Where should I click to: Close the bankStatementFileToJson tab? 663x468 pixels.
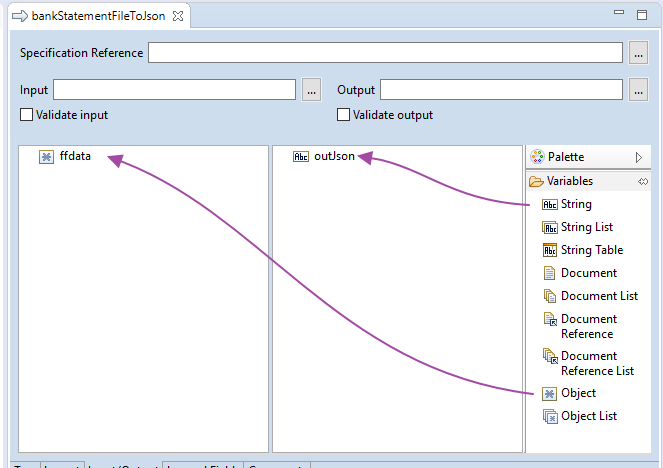click(178, 16)
